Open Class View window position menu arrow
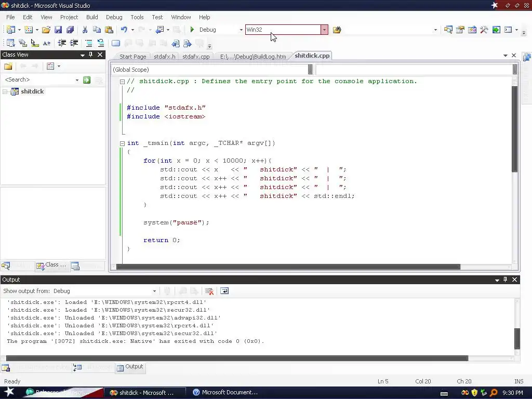This screenshot has height=399, width=532. [83, 55]
